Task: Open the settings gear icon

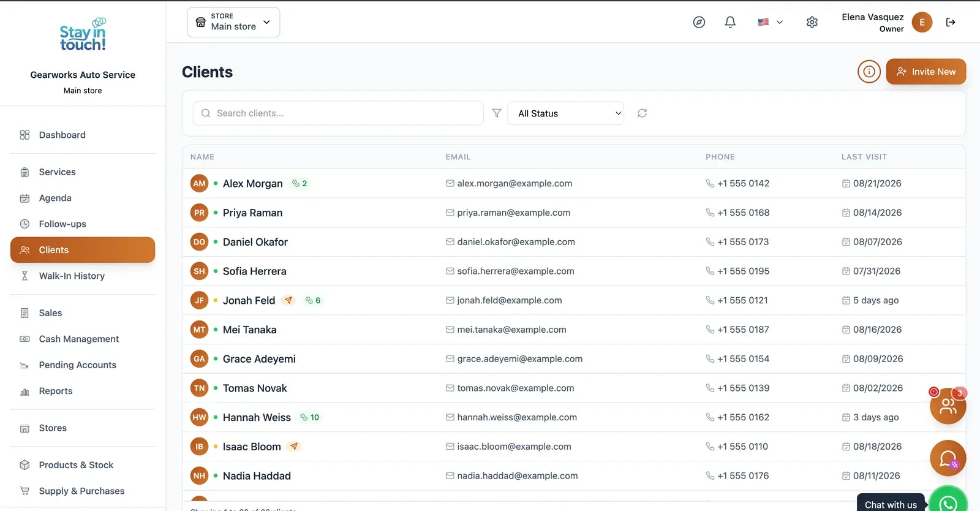Action: 812,22
